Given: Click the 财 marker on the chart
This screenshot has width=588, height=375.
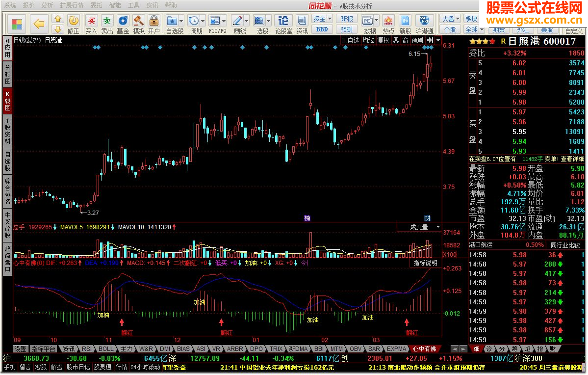Looking at the screenshot, I should (x=427, y=218).
